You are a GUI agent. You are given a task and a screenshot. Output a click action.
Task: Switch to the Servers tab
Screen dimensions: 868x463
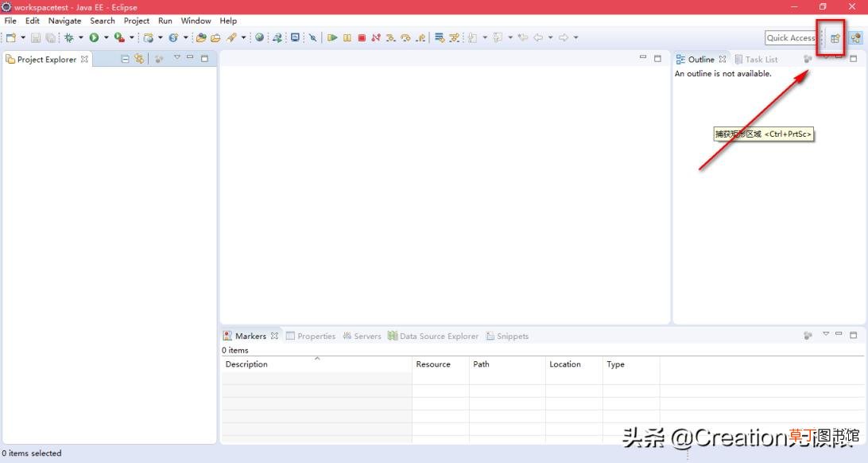[x=362, y=336]
